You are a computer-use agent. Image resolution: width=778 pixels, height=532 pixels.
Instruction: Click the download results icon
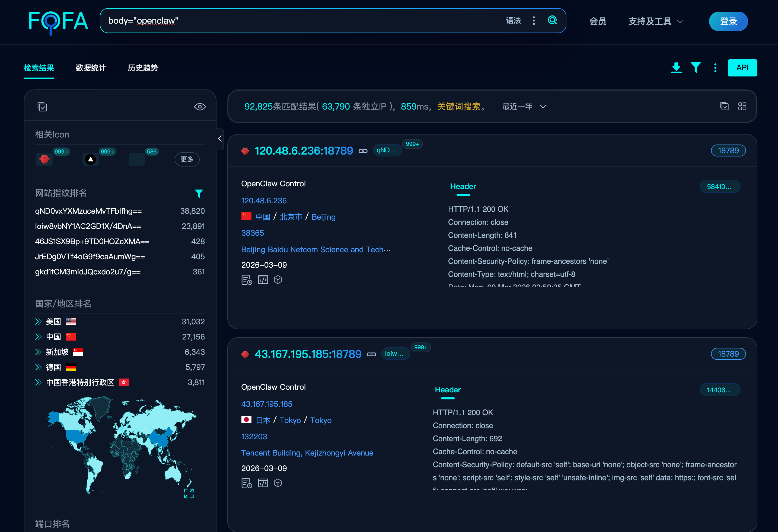tap(676, 68)
